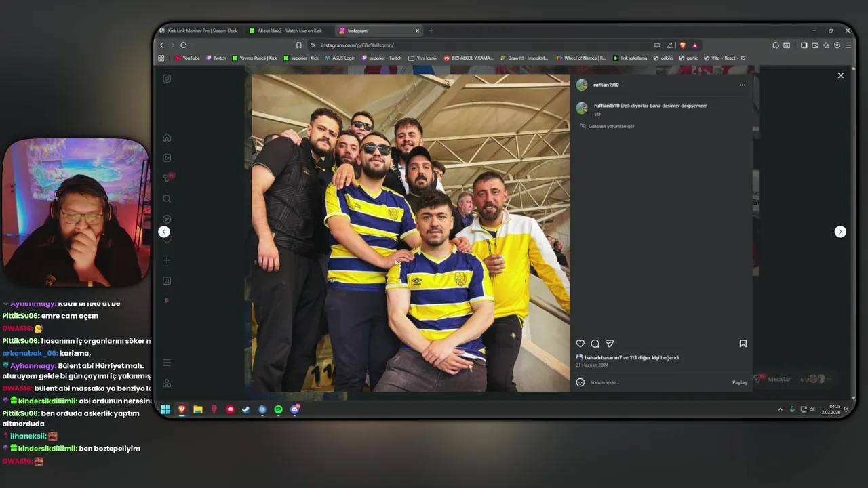Switch to the Kick Link Monitor Pro tab
The height and width of the screenshot is (488, 868).
pyautogui.click(x=199, y=30)
